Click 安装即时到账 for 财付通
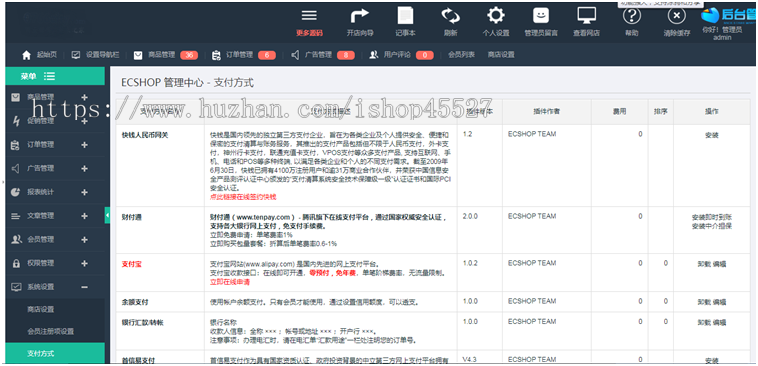The width and height of the screenshot is (758, 366). point(712,218)
